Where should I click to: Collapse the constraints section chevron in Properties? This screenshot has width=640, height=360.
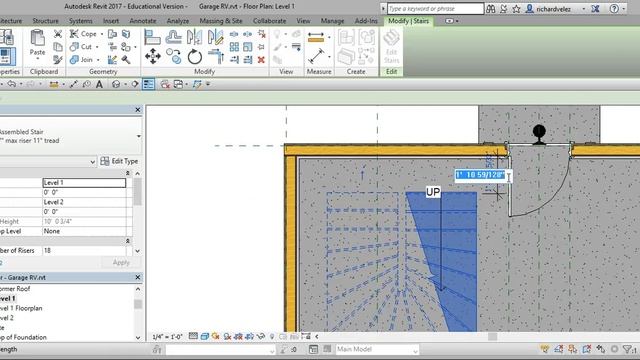point(127,173)
